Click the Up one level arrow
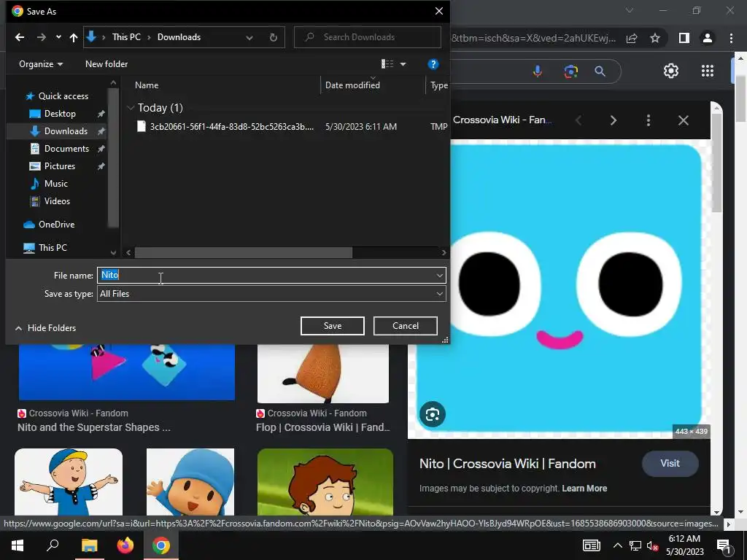 [x=74, y=37]
